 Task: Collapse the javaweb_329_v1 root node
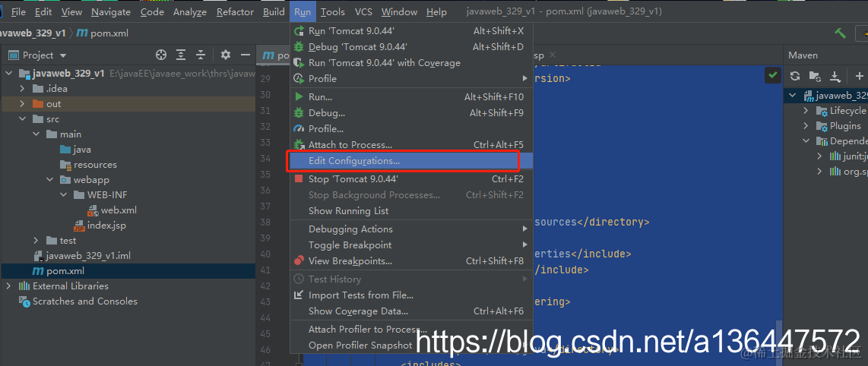9,74
